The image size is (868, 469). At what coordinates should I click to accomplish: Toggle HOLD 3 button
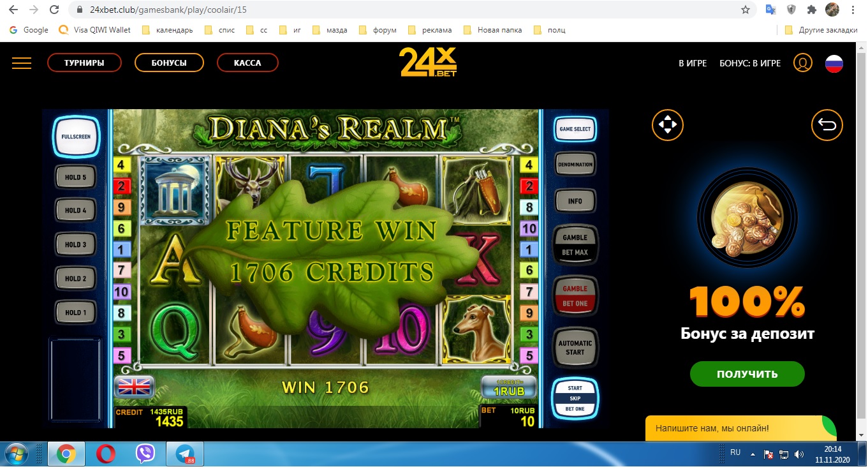pos(76,244)
